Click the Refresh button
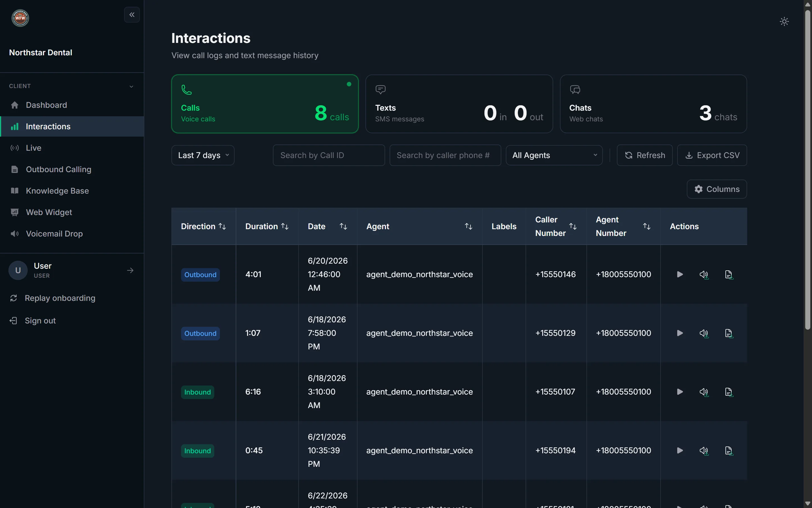The image size is (812, 508). point(645,155)
